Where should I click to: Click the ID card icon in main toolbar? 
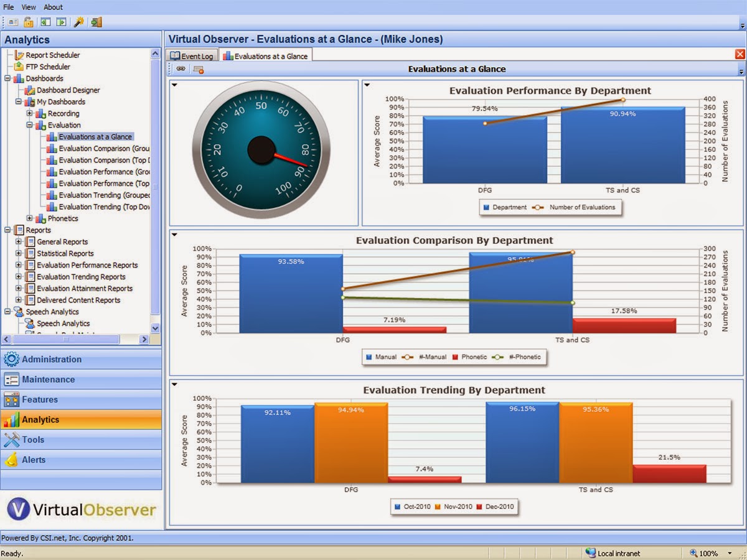click(x=13, y=22)
